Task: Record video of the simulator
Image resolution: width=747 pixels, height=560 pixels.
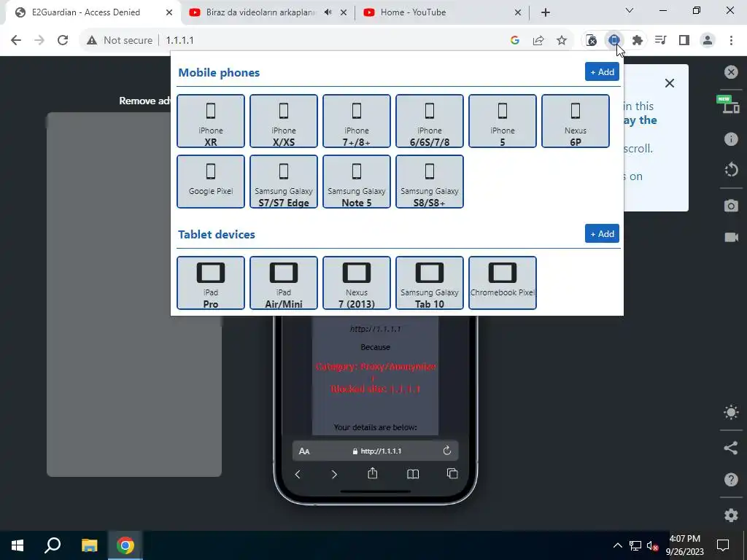Action: (731, 237)
